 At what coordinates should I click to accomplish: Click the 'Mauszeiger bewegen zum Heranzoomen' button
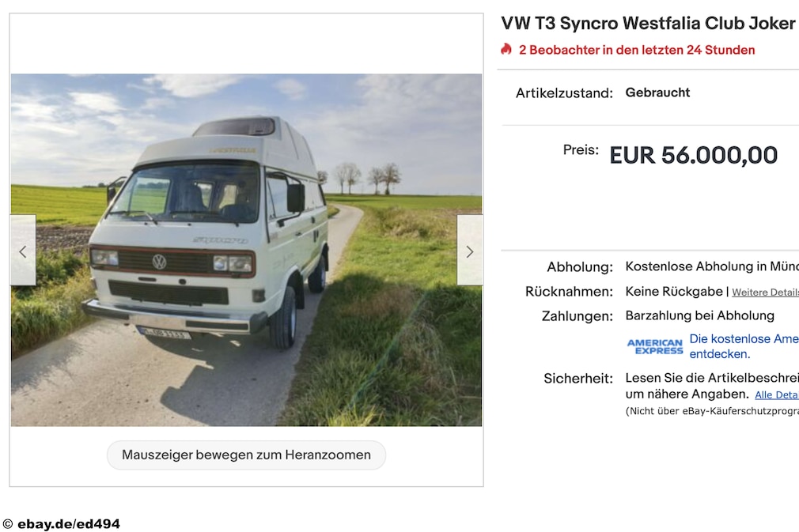tap(246, 455)
